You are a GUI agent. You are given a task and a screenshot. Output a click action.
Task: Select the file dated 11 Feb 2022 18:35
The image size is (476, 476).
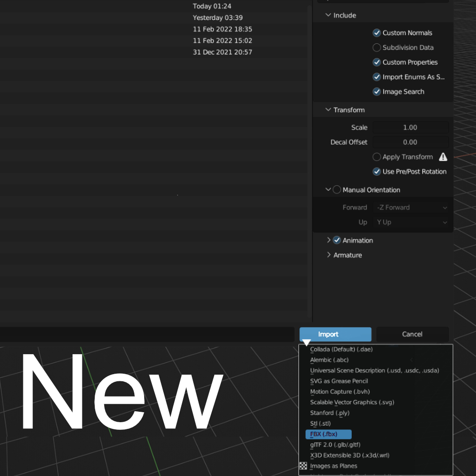(x=153, y=29)
